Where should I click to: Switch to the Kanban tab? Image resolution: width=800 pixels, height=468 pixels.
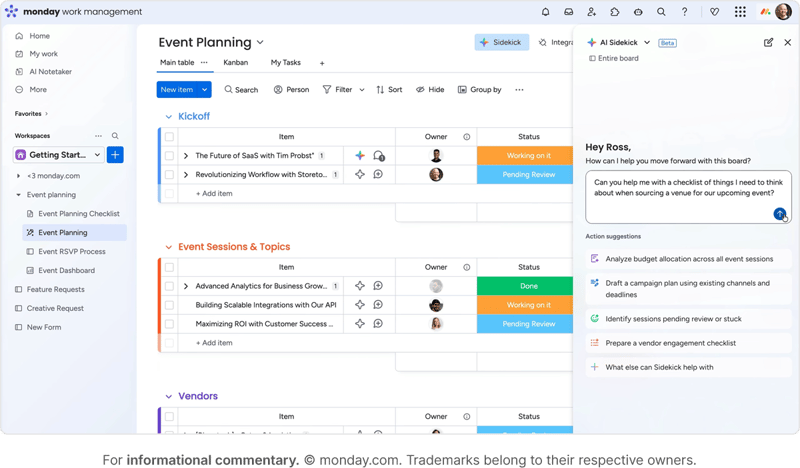click(235, 62)
